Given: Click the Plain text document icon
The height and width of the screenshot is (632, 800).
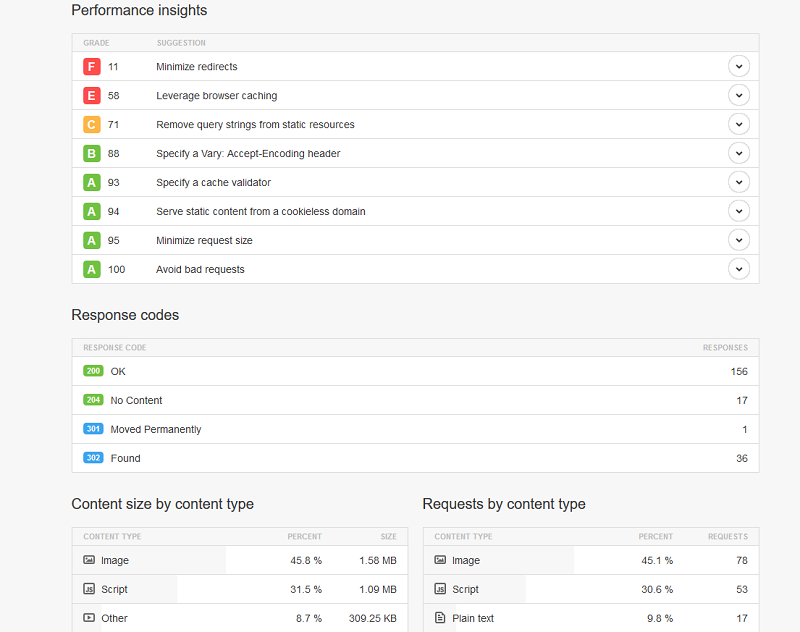Looking at the screenshot, I should click(x=440, y=618).
